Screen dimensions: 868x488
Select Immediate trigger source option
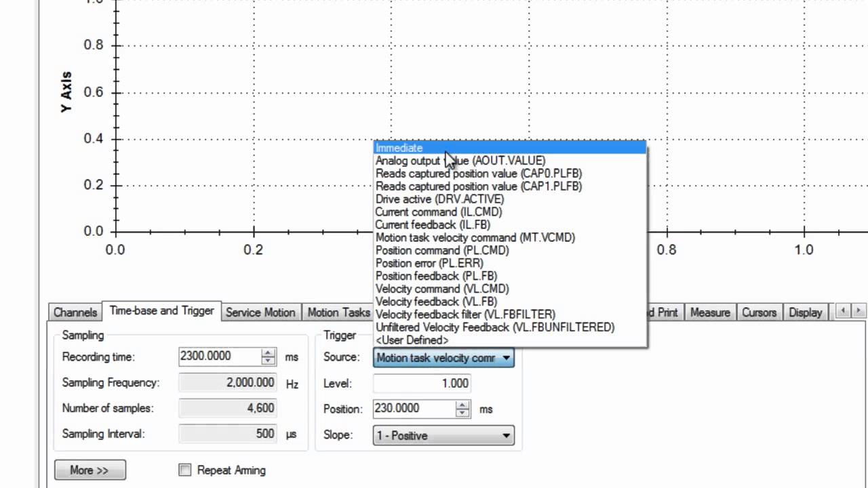510,148
